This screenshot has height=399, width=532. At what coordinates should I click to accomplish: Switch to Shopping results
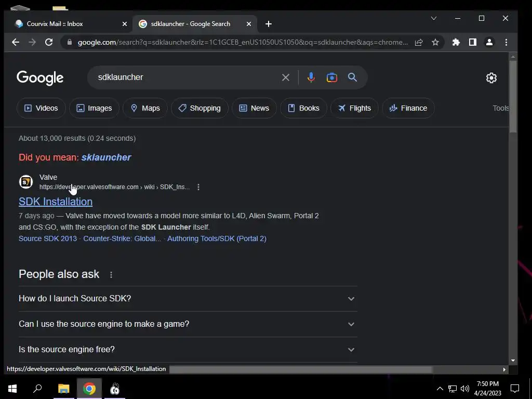click(200, 108)
